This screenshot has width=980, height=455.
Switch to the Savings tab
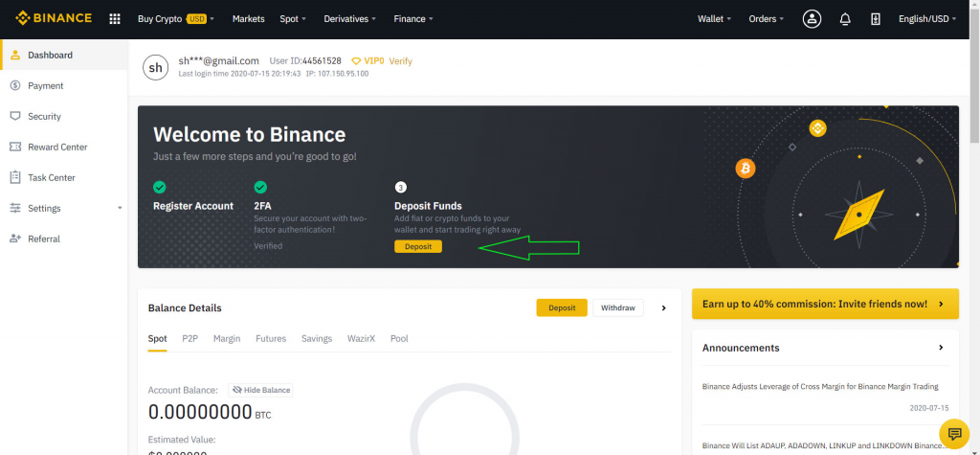[x=317, y=338]
